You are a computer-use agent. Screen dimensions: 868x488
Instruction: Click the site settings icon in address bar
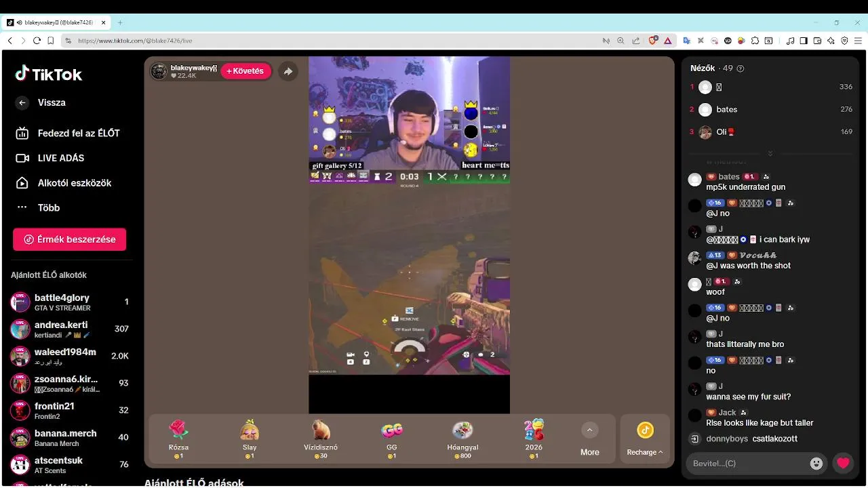pos(68,41)
